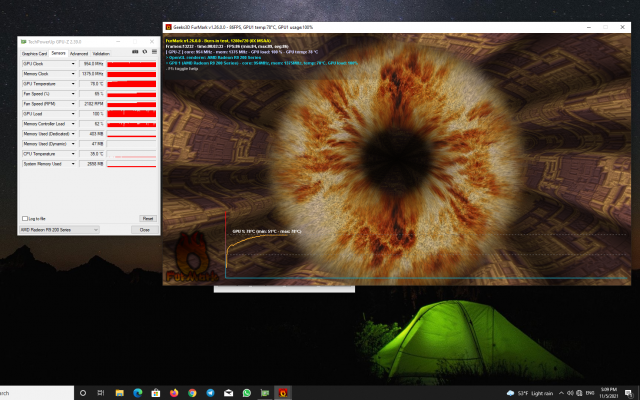Expand the Memory Used (Dedicated) dropdown
This screenshot has height=400, width=640.
tap(73, 134)
